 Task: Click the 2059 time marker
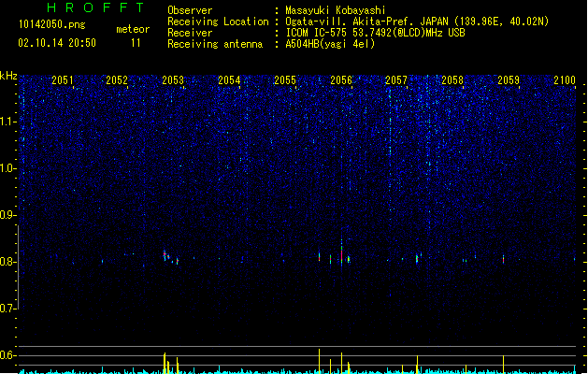[x=509, y=80]
